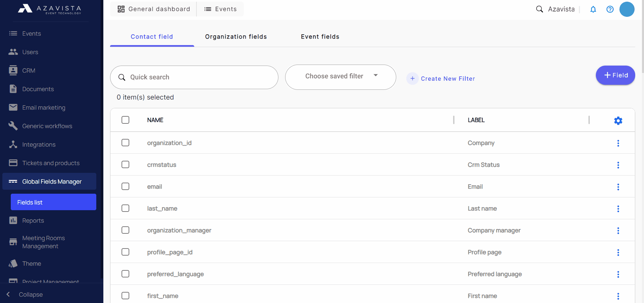This screenshot has height=303, width=644.
Task: Open row actions menu for first_name
Action: tap(618, 296)
